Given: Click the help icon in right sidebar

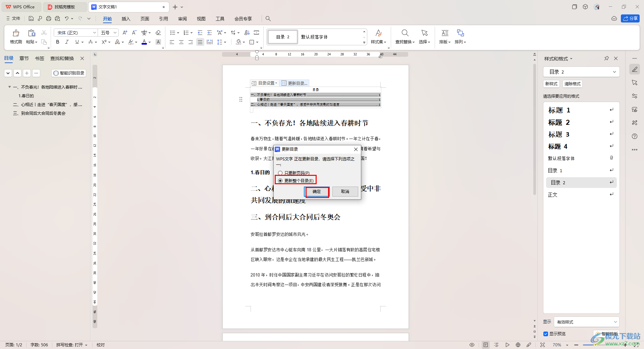Looking at the screenshot, I should click(635, 136).
